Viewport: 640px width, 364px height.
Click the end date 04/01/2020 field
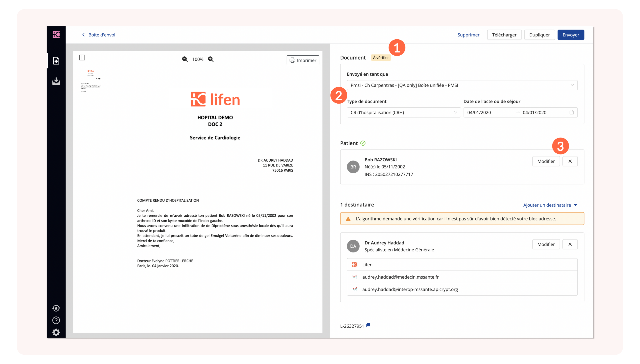pos(534,112)
